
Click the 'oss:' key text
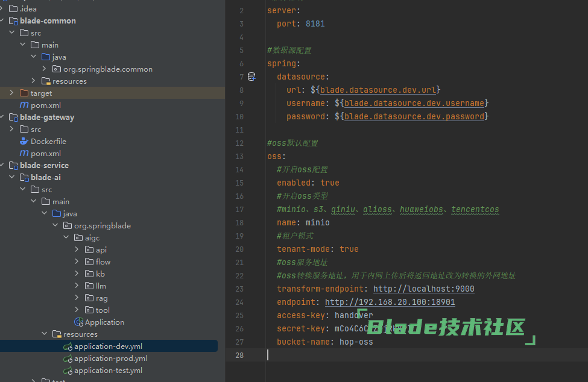pyautogui.click(x=276, y=156)
